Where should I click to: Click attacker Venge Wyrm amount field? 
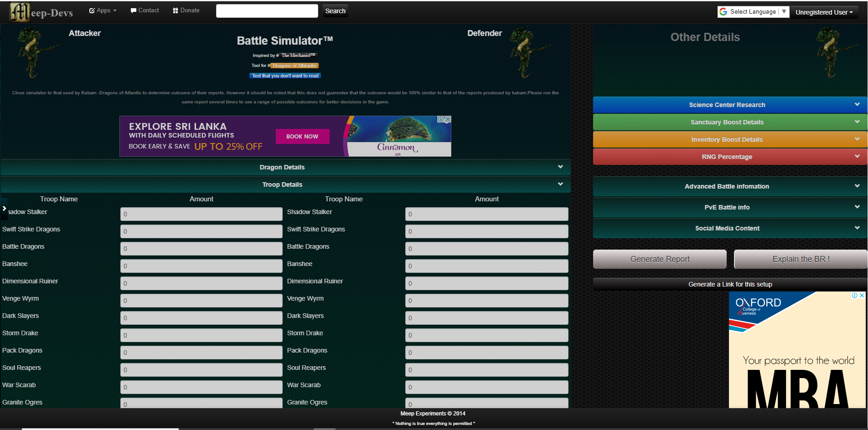(201, 301)
